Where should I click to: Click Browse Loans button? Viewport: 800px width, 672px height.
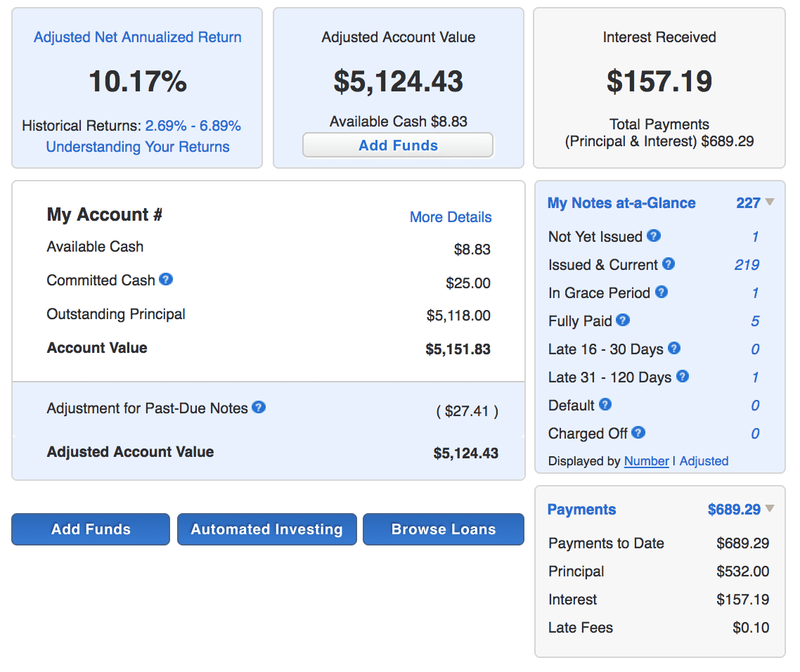click(444, 529)
